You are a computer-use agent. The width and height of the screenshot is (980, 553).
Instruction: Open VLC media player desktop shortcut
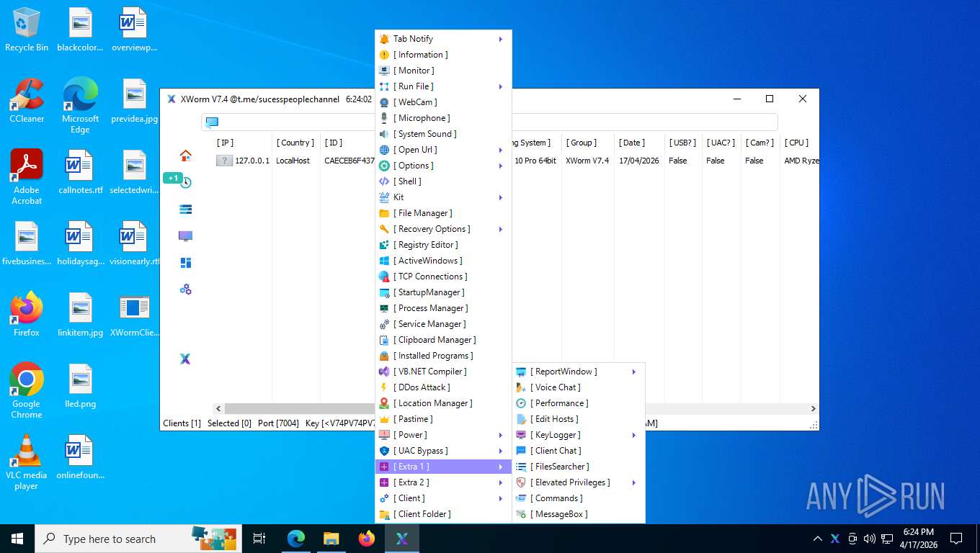coord(27,462)
